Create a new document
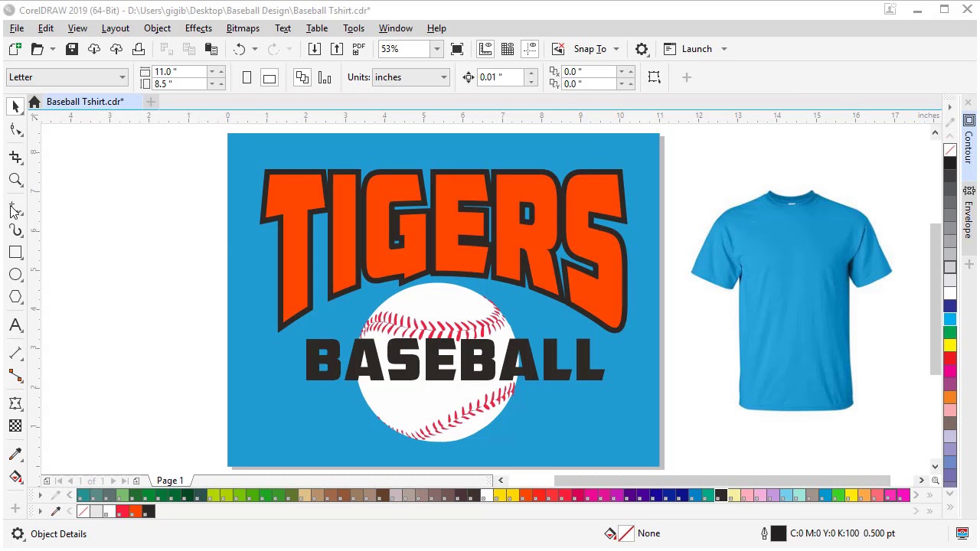This screenshot has height=551, width=980. 15,49
